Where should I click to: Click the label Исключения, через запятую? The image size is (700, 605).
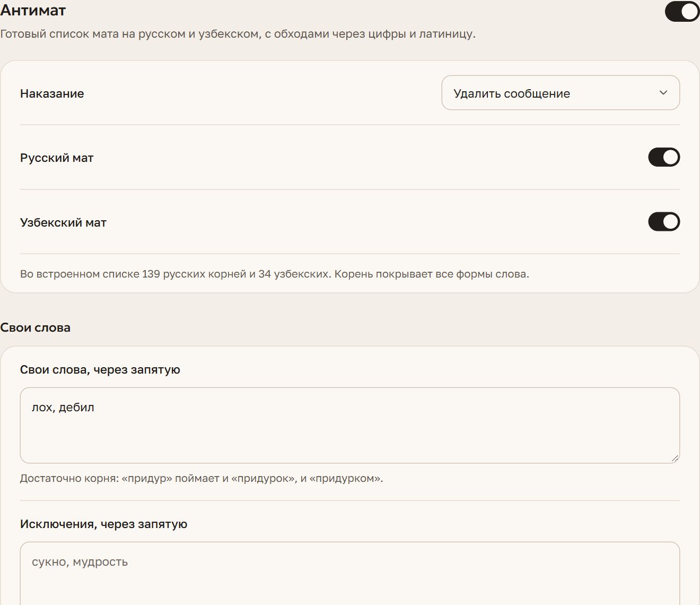coord(104,524)
